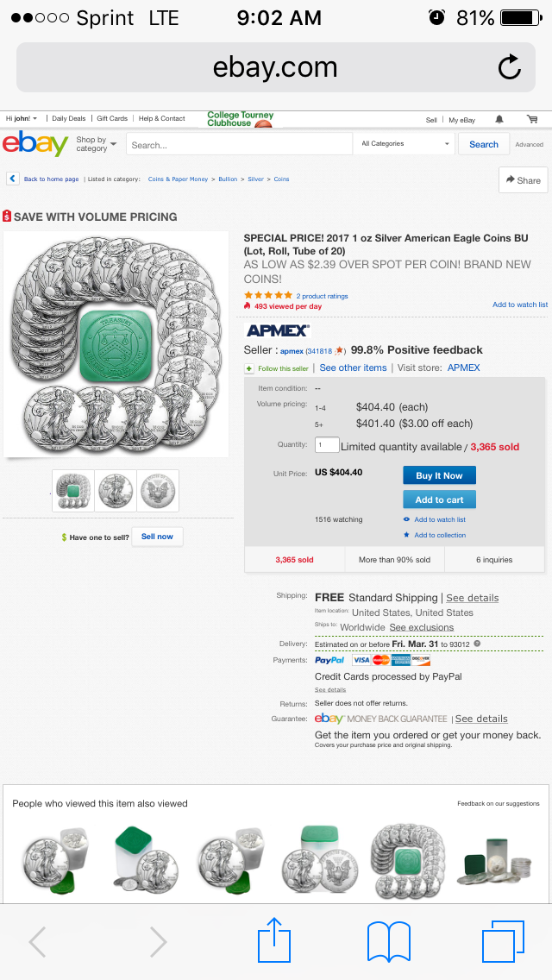Open eBay notifications bell icon
The image size is (552, 980).
[x=499, y=119]
